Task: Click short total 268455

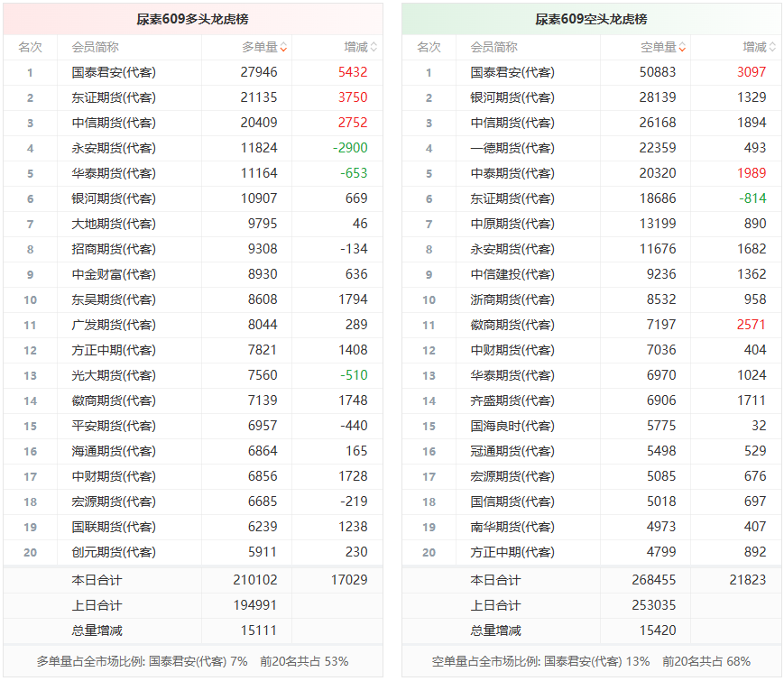Action: coord(653,580)
